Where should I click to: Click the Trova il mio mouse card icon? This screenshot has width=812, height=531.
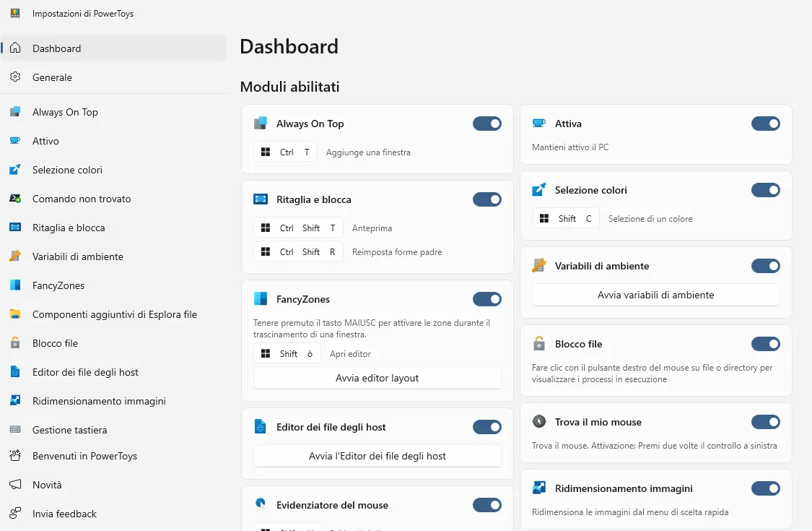(x=539, y=422)
